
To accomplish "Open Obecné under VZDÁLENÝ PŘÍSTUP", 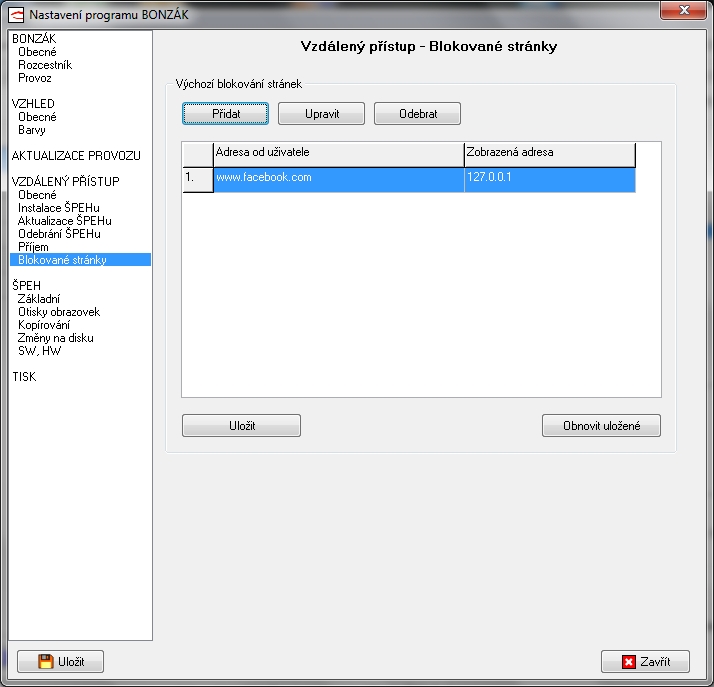I will coord(37,195).
